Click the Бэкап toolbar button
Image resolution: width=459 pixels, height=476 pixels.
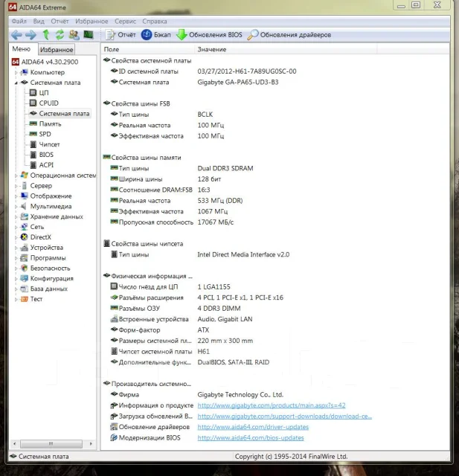click(156, 35)
